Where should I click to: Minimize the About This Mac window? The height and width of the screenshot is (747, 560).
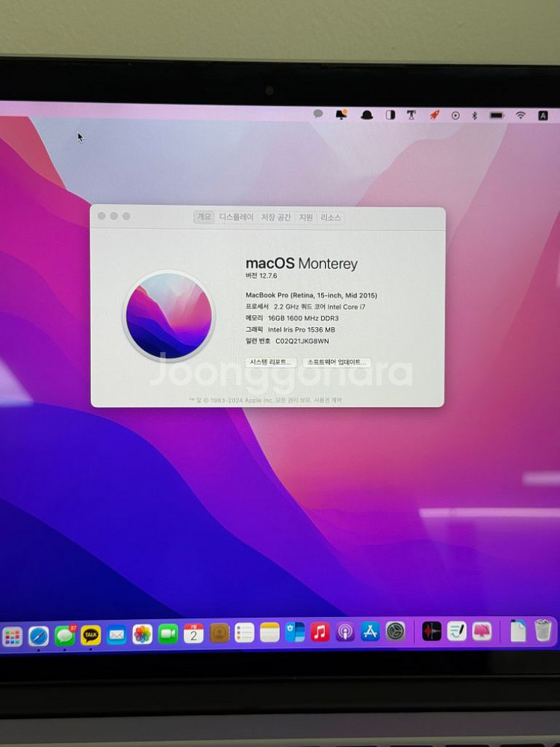coord(113,216)
